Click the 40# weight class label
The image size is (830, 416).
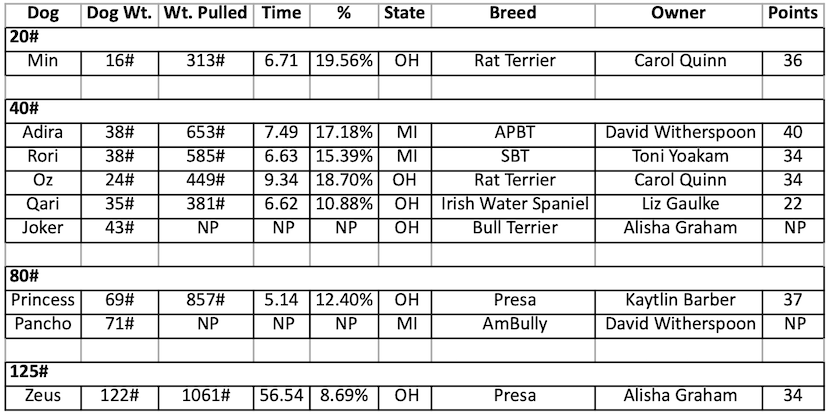pos(24,108)
